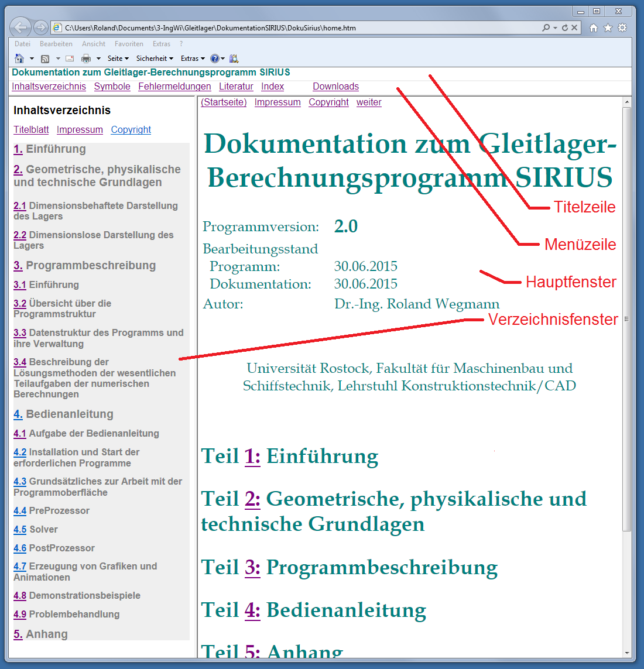644x669 pixels.
Task: Open the Titelblatt link in the contents pane
Action: pyautogui.click(x=31, y=130)
